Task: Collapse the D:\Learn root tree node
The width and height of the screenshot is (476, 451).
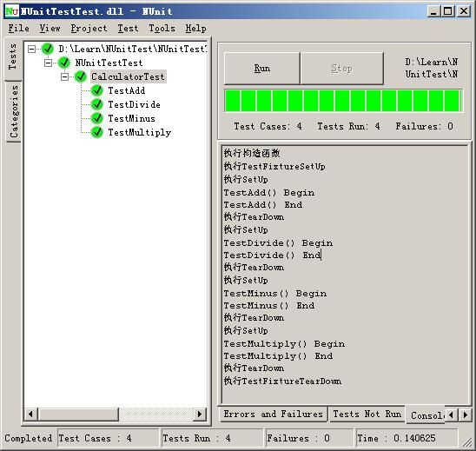Action: pos(31,49)
